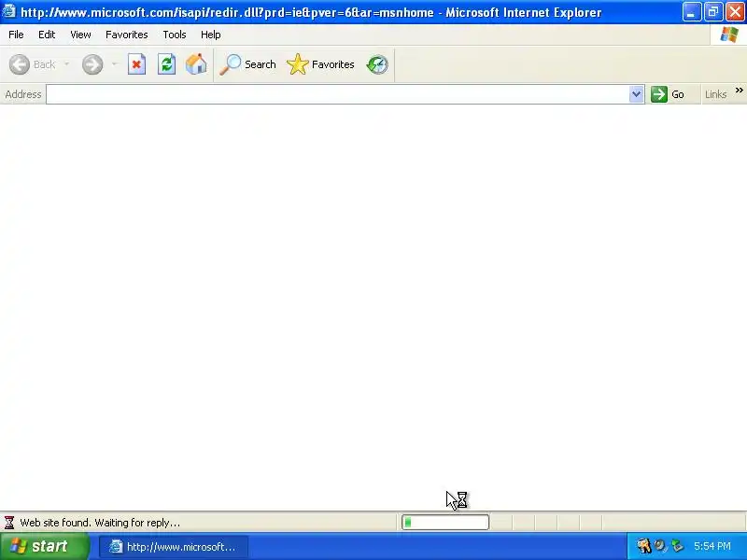
Task: Open History with the green clock icon
Action: click(377, 64)
